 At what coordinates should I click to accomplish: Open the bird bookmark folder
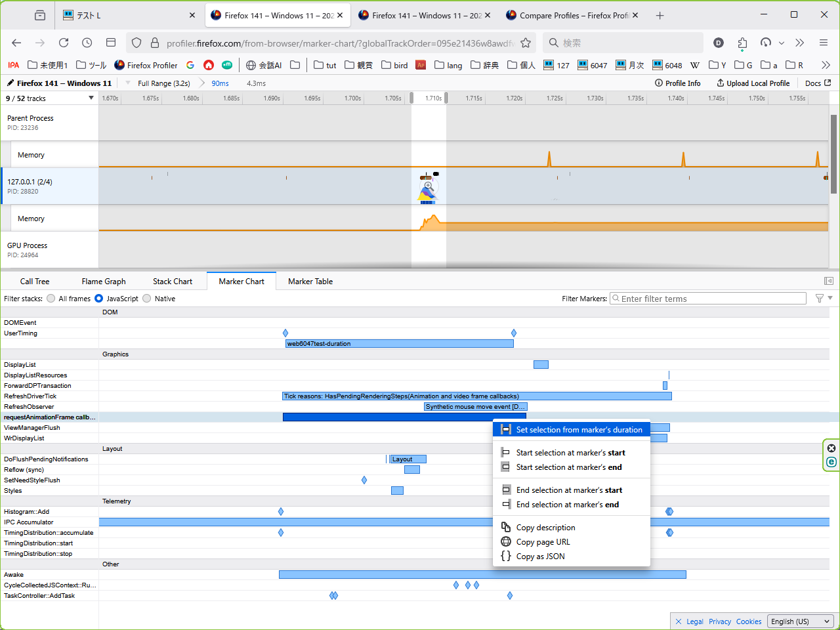[394, 65]
